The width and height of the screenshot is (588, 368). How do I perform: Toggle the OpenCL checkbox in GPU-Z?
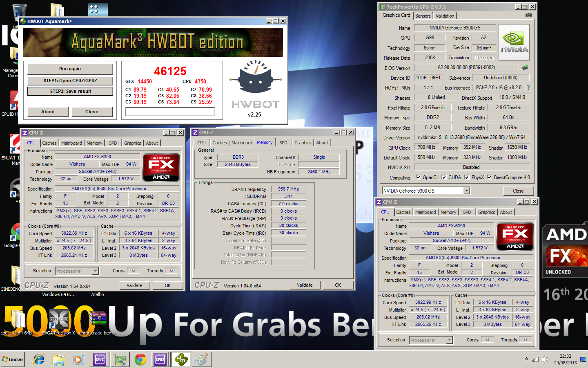418,177
